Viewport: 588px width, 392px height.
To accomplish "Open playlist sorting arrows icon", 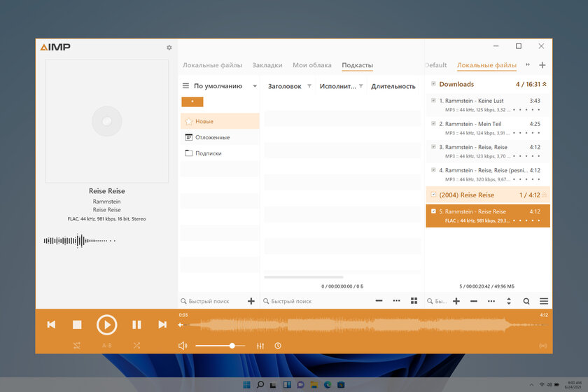I will (509, 301).
